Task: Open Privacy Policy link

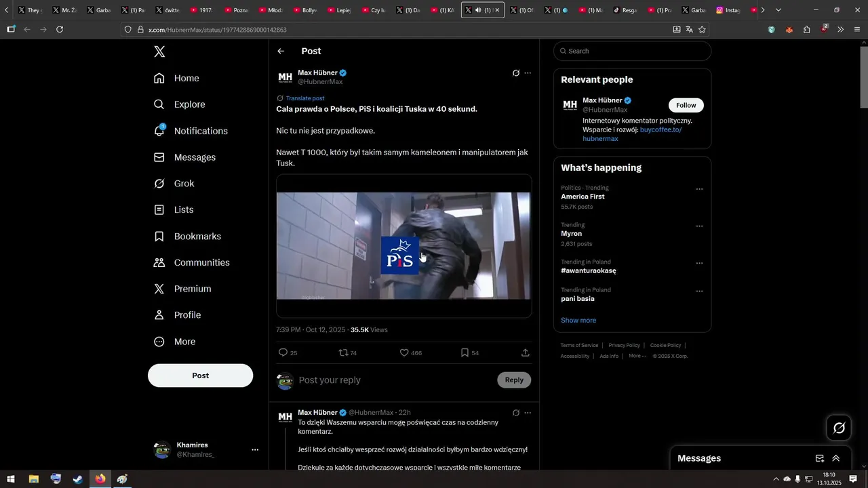Action: click(x=624, y=346)
